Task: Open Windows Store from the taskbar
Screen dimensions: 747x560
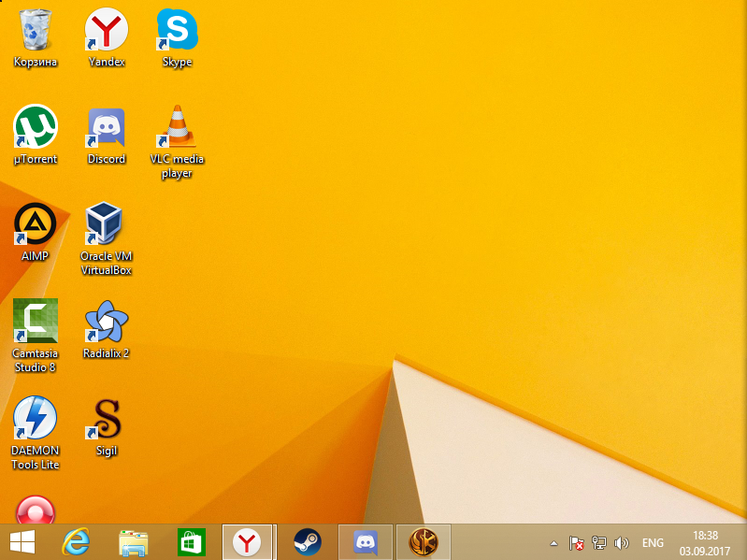Action: click(x=191, y=541)
